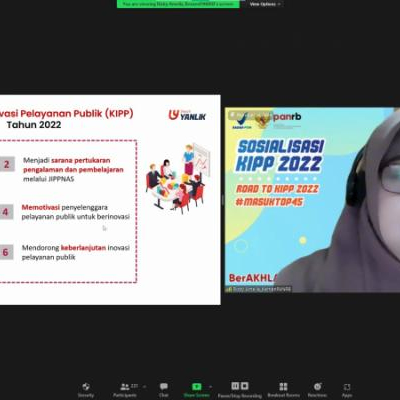
Task: Open the View Options dropdown
Action: point(265,4)
